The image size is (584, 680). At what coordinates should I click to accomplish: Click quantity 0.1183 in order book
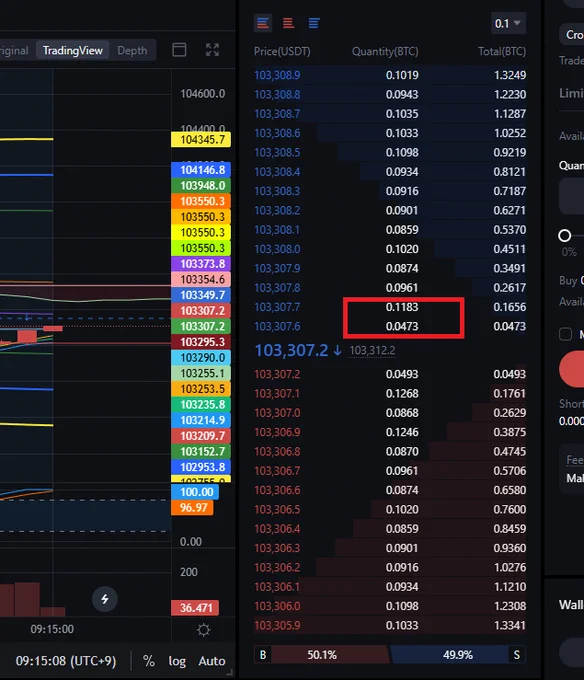pyautogui.click(x=402, y=307)
